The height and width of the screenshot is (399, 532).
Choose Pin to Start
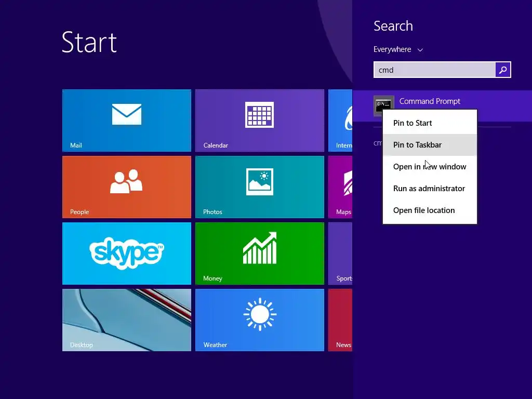click(x=430, y=123)
